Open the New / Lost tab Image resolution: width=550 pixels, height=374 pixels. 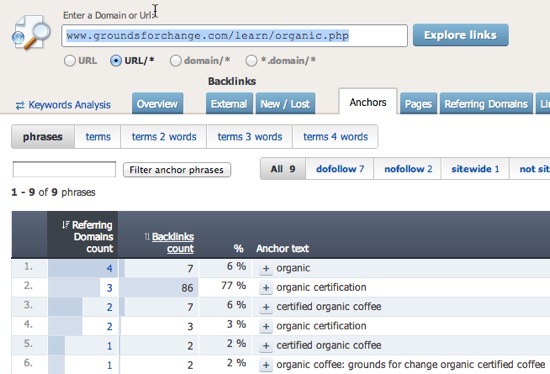(285, 104)
